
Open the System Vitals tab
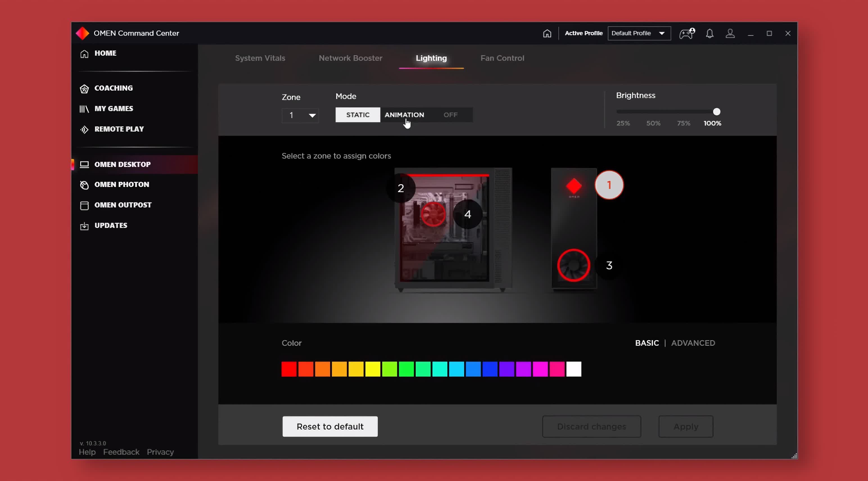pyautogui.click(x=260, y=58)
